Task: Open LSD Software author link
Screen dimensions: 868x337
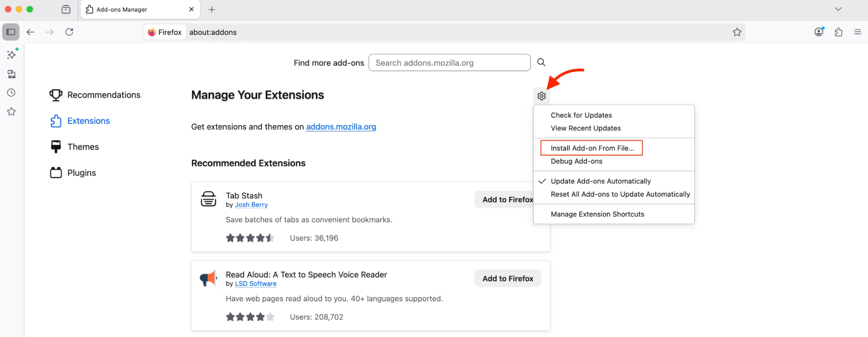Action: click(x=255, y=284)
